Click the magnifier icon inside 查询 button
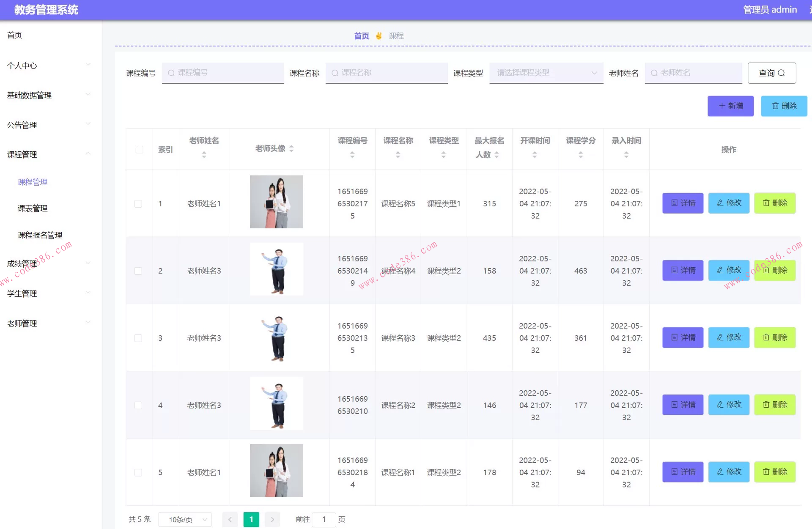The image size is (812, 529). click(x=781, y=73)
